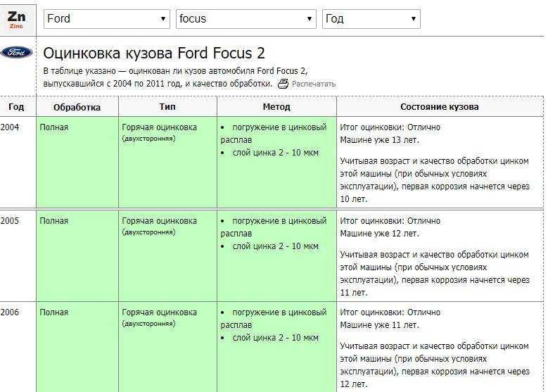Viewport: 548px width, 392px height.
Task: Click Горячая оцинковка cell in the 2005 row
Action: click(167, 256)
